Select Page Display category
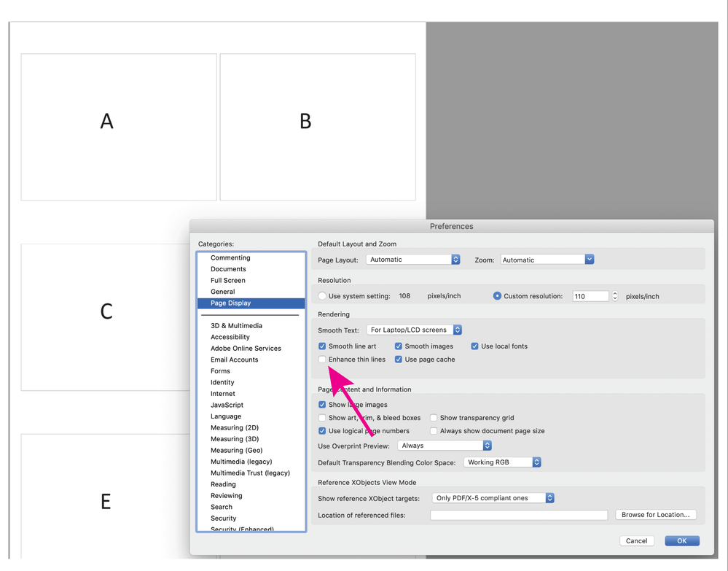The height and width of the screenshot is (571, 728). (251, 303)
